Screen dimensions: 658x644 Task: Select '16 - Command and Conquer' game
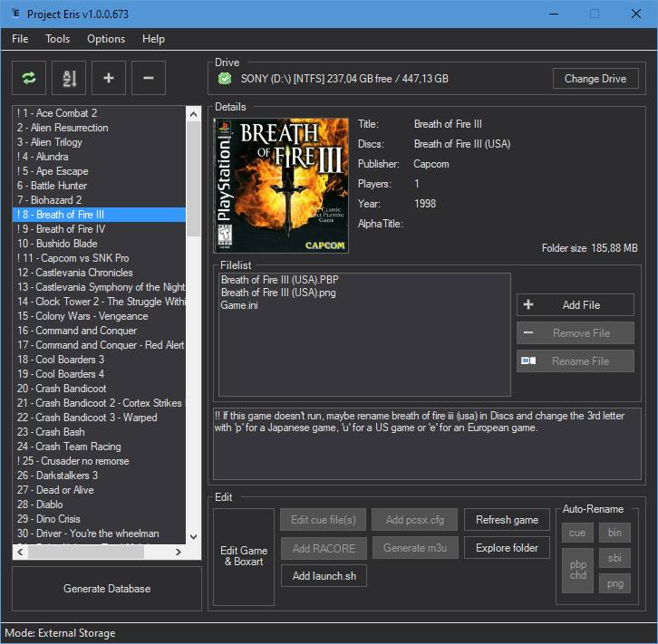[99, 331]
